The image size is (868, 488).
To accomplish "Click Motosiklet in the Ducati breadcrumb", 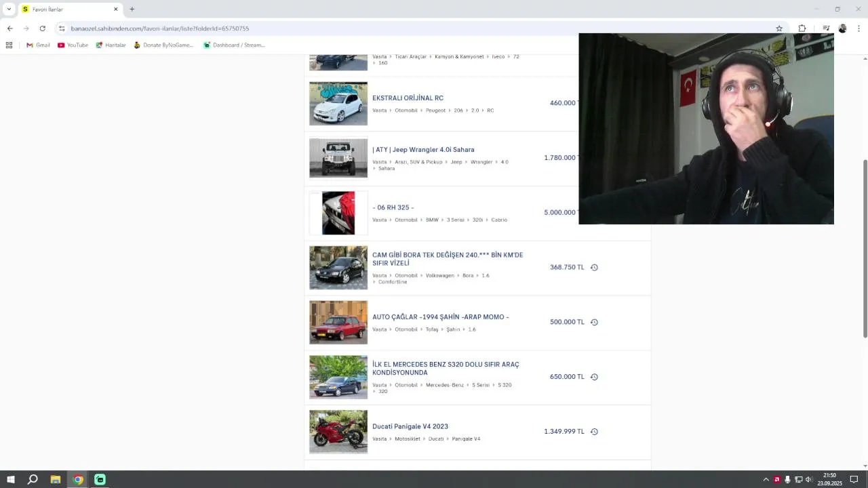I will coord(408,439).
